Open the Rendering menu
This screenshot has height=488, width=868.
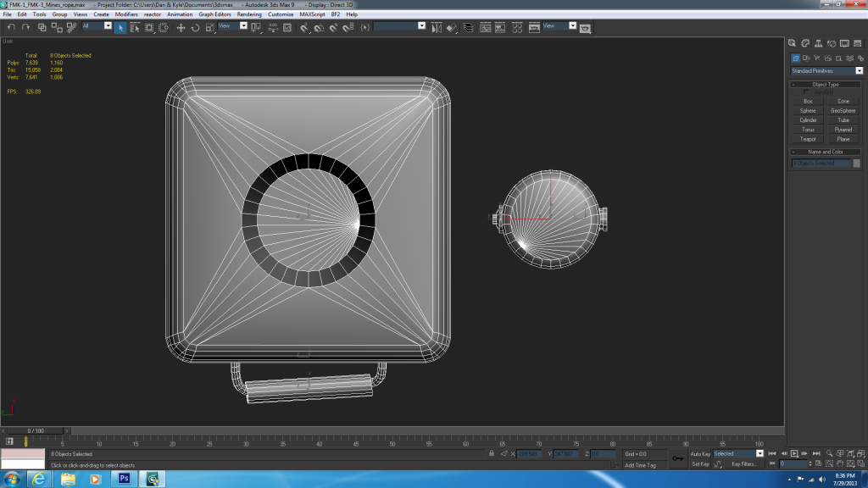pyautogui.click(x=249, y=14)
